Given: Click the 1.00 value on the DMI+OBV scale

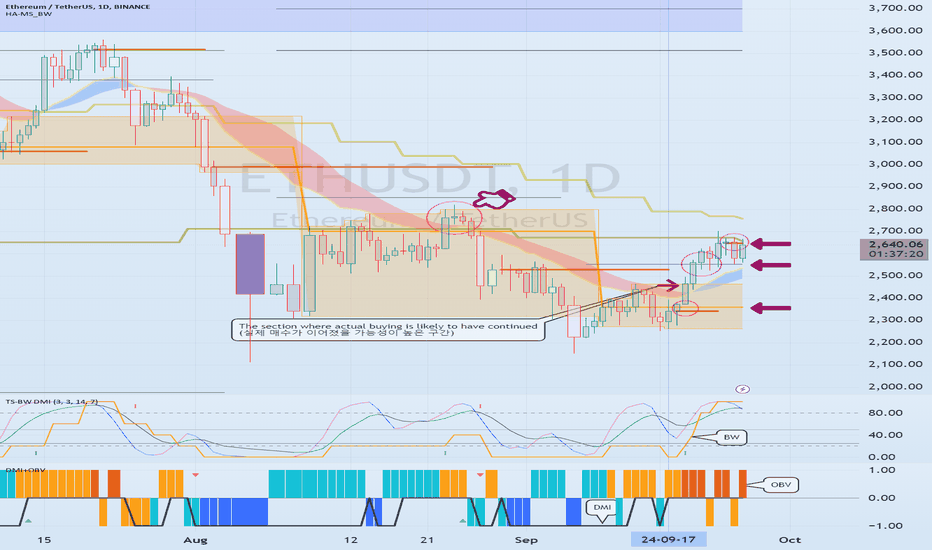Looking at the screenshot, I should (881, 470).
